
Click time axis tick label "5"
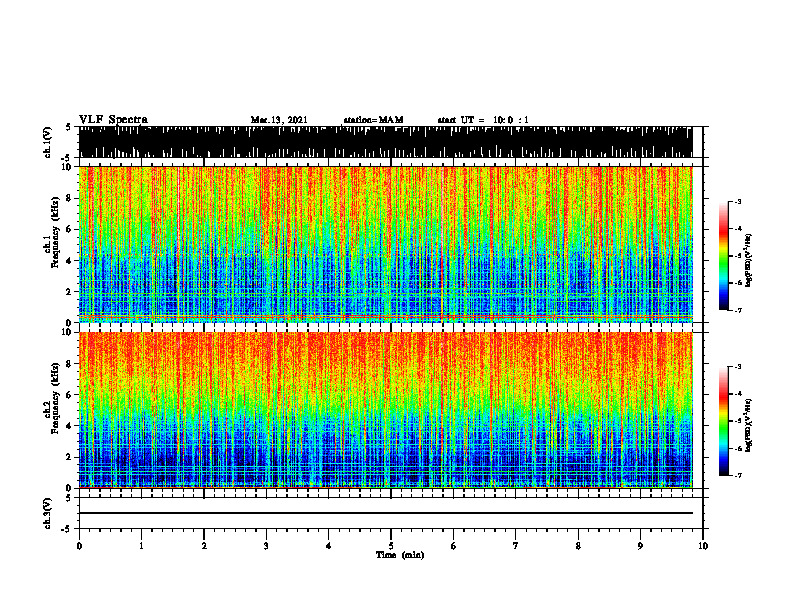391,546
